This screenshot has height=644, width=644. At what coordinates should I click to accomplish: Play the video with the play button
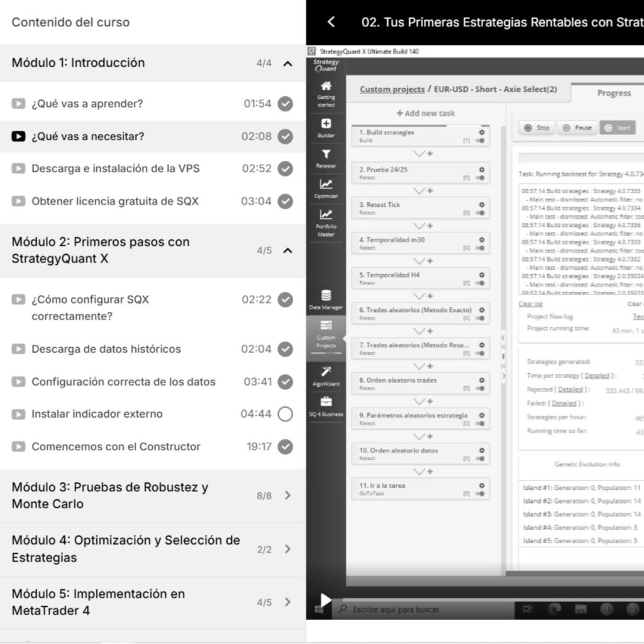[326, 600]
